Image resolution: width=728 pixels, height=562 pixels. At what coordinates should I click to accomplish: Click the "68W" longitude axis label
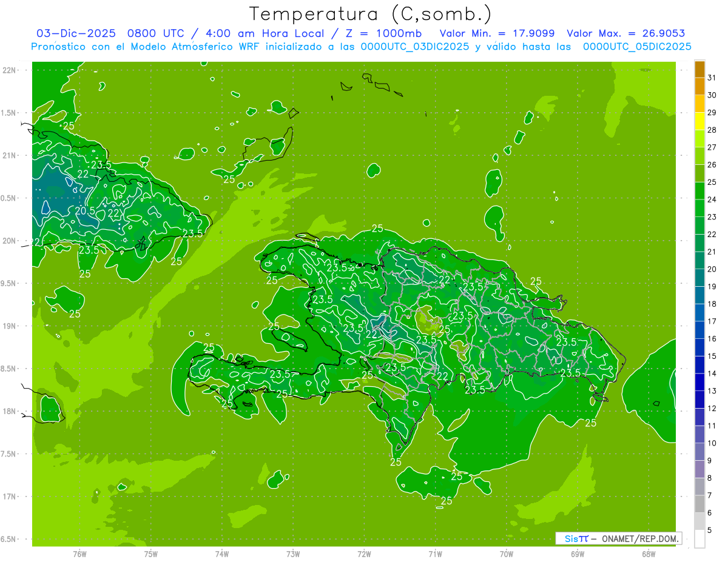point(649,555)
